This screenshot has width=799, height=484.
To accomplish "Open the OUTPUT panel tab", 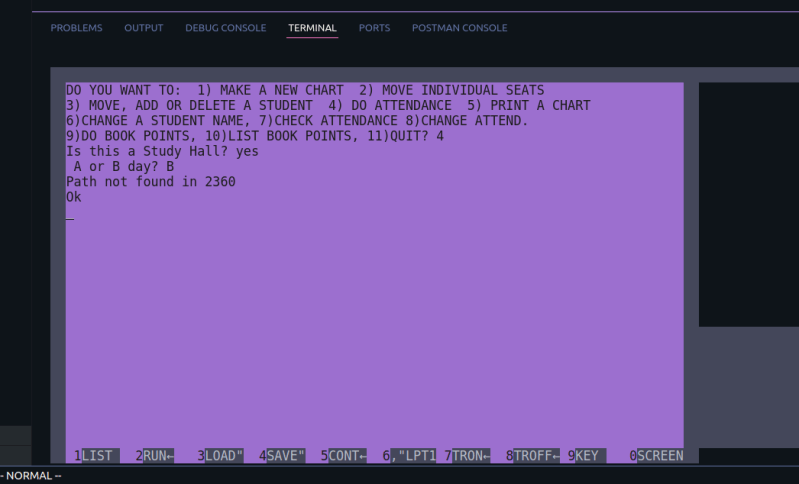I will coord(143,28).
